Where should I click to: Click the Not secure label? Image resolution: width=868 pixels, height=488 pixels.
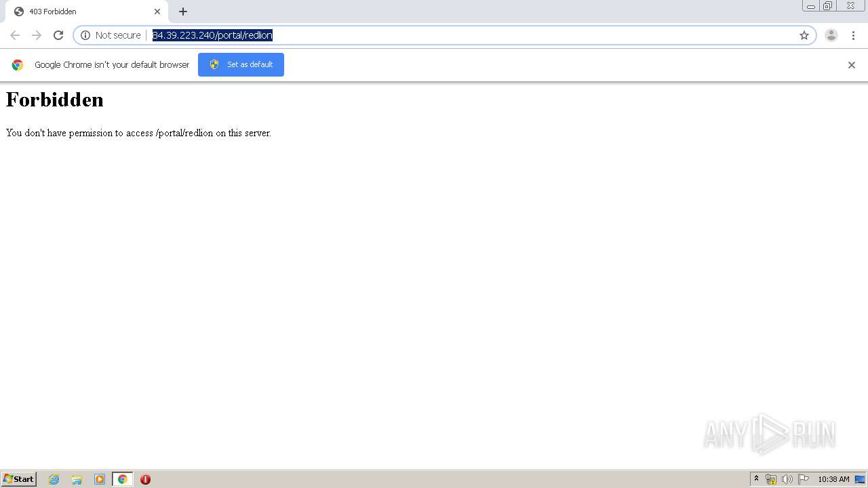point(118,35)
